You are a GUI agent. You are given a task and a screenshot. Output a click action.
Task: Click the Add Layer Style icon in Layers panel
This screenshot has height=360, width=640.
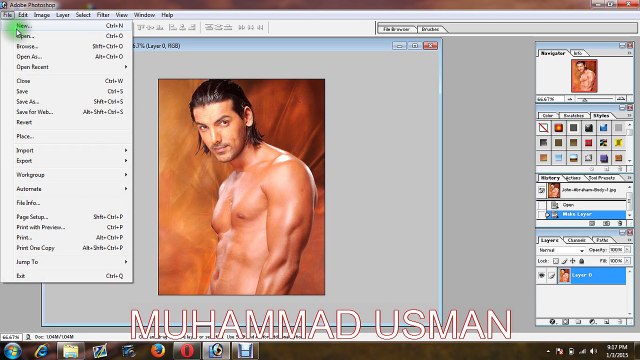pos(552,322)
